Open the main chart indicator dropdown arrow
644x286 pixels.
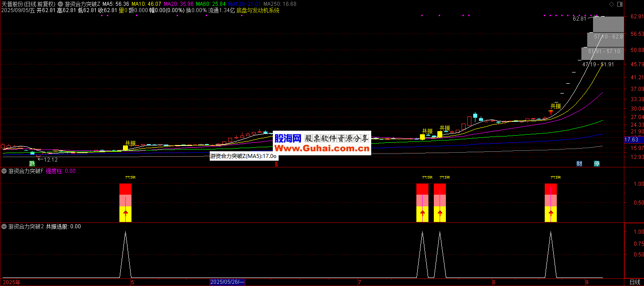click(x=60, y=4)
